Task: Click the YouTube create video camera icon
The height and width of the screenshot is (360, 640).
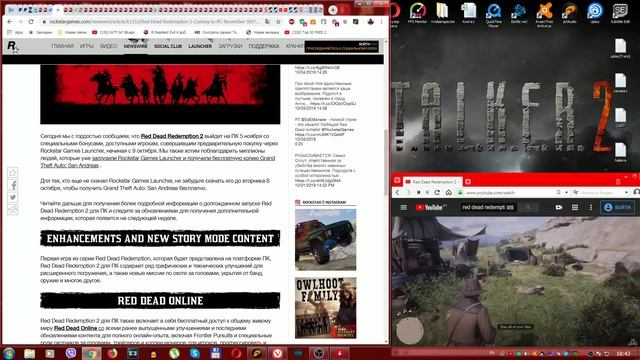Action: click(x=559, y=207)
